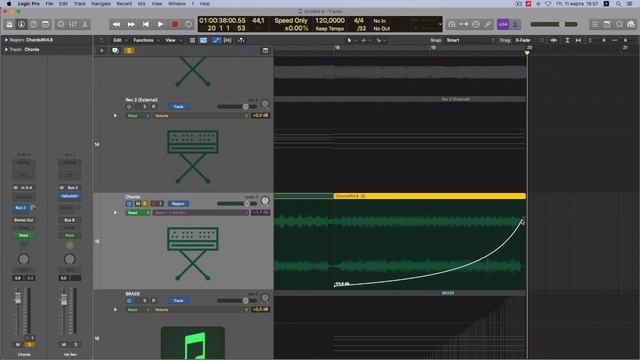Image resolution: width=640 pixels, height=360 pixels.
Task: Open the Command-click tool menu
Action: click(x=365, y=40)
